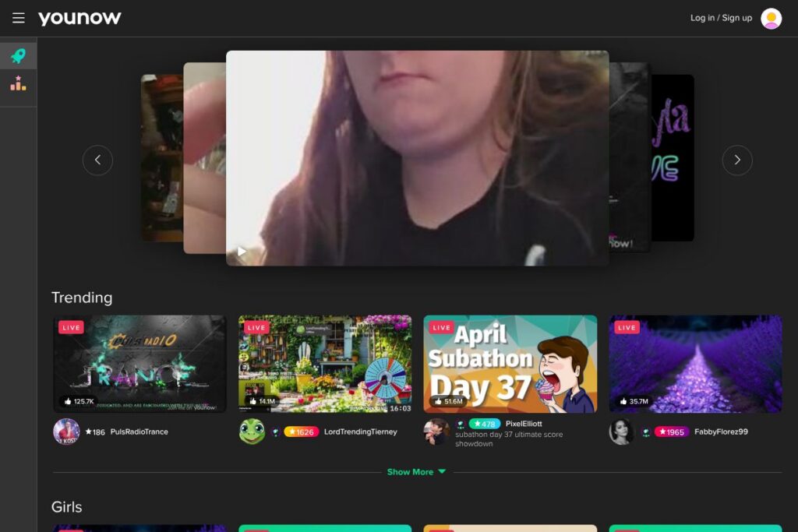Go to previous featured stream in carousel
Image resolution: width=798 pixels, height=532 pixels.
97,160
